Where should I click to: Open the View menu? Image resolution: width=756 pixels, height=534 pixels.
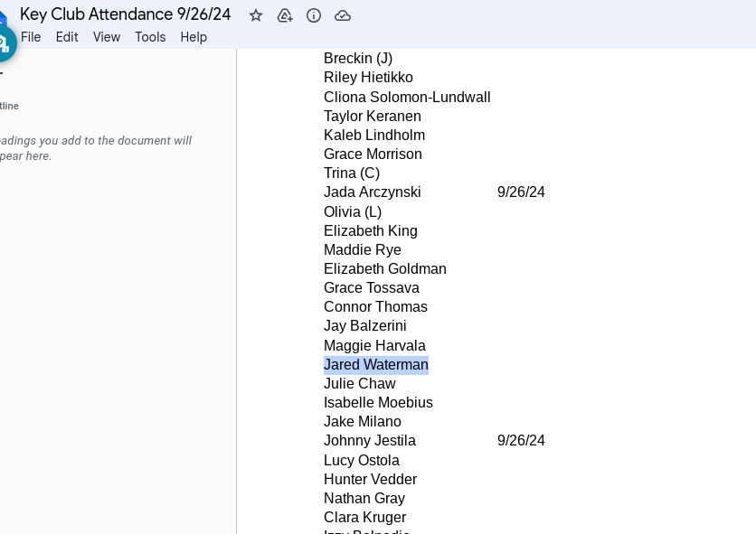[107, 37]
